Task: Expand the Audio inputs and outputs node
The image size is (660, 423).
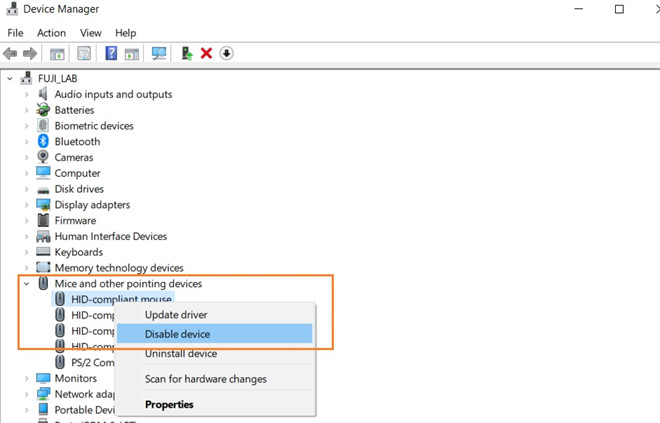Action: (x=27, y=95)
